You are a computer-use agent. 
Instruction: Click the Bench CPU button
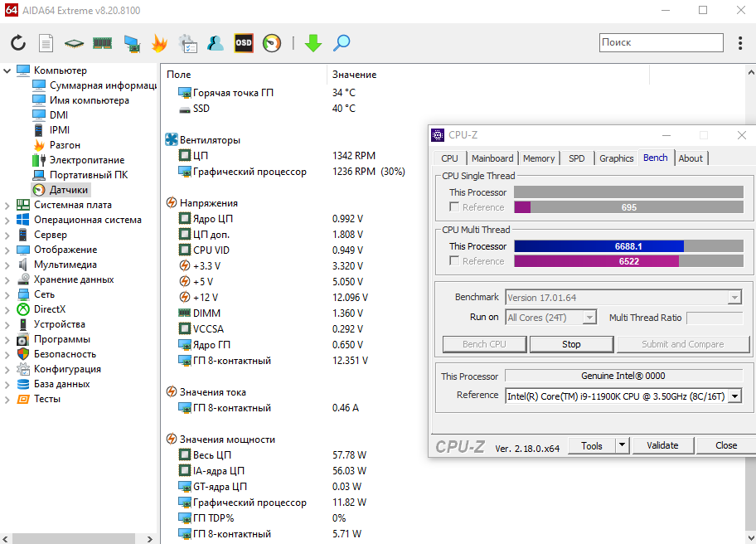484,344
